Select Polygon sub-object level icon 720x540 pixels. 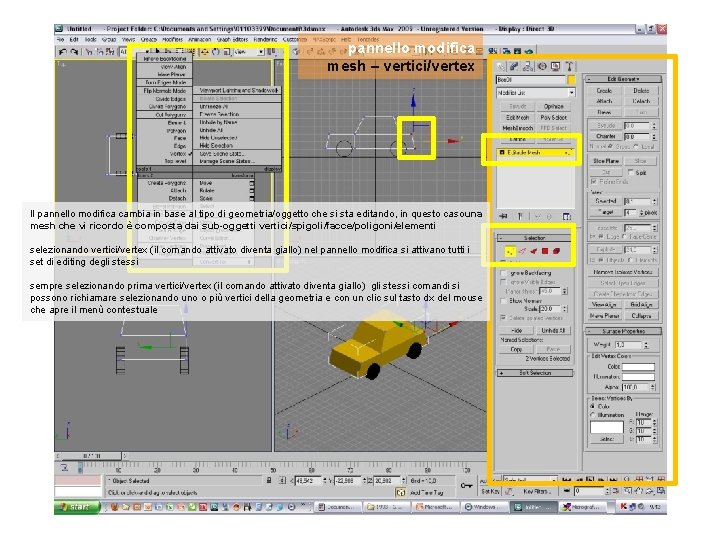545,251
